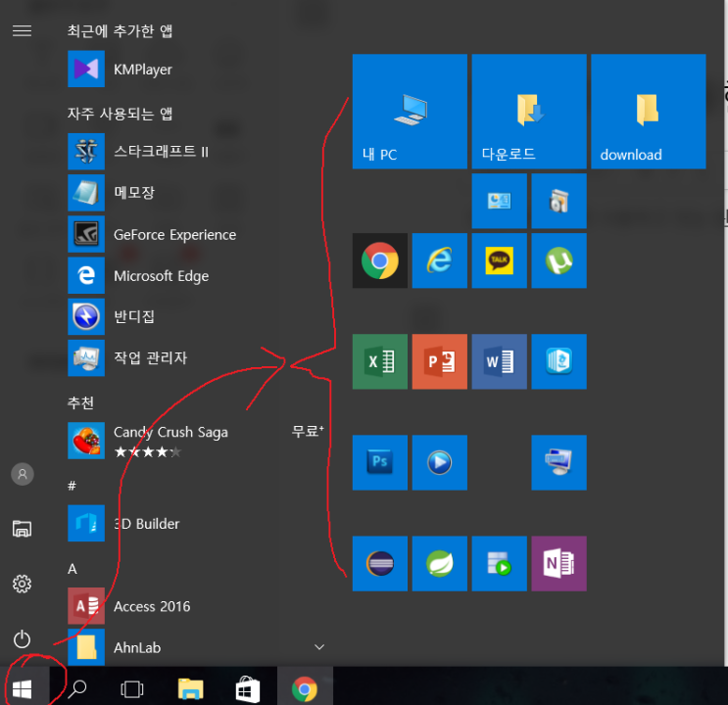Launch the Excel tile
Viewport: 728px width, 705px height.
[380, 361]
